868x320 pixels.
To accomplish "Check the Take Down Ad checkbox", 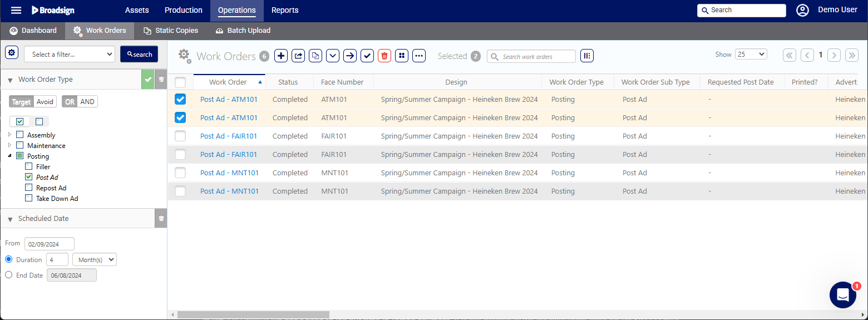I will coord(29,198).
